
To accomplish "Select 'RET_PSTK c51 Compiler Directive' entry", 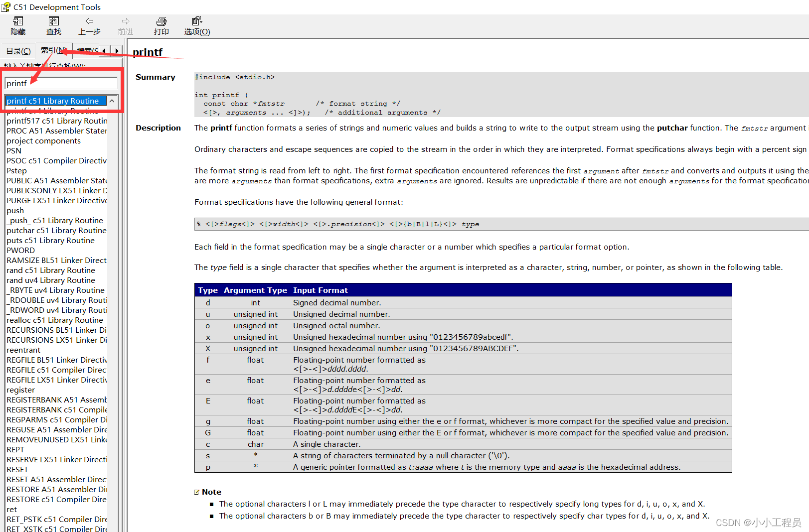I will click(x=56, y=519).
